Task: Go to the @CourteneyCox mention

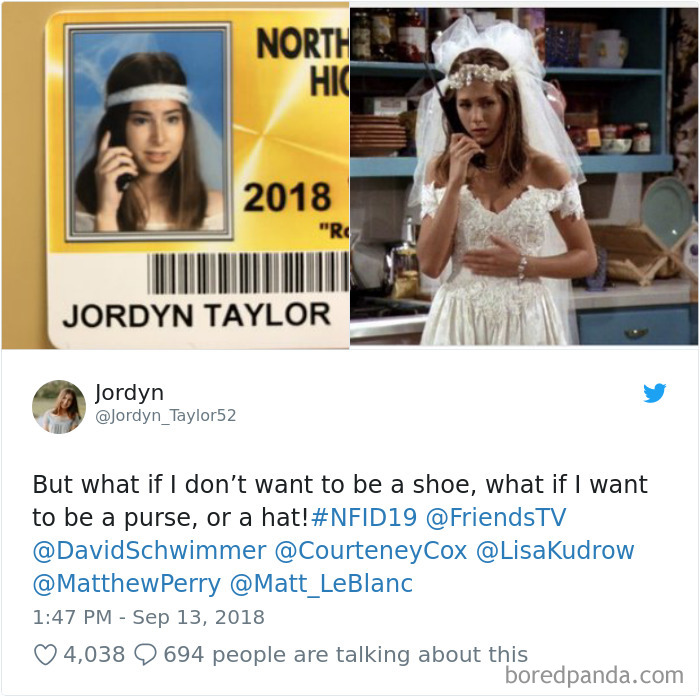Action: (371, 550)
